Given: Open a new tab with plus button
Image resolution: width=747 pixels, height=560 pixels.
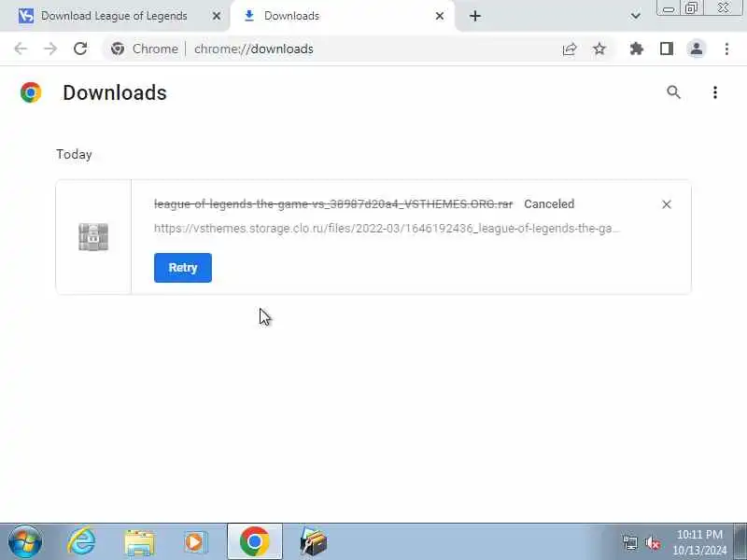Looking at the screenshot, I should tap(475, 16).
